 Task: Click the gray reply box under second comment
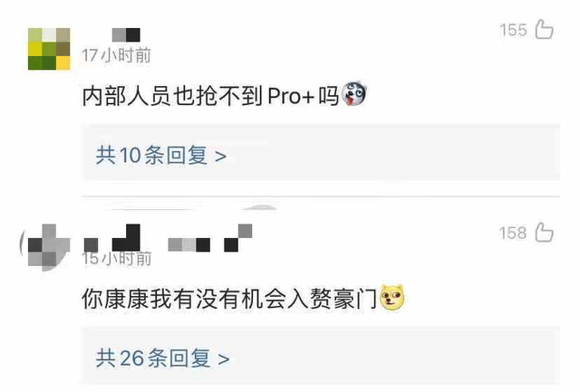[x=321, y=356]
